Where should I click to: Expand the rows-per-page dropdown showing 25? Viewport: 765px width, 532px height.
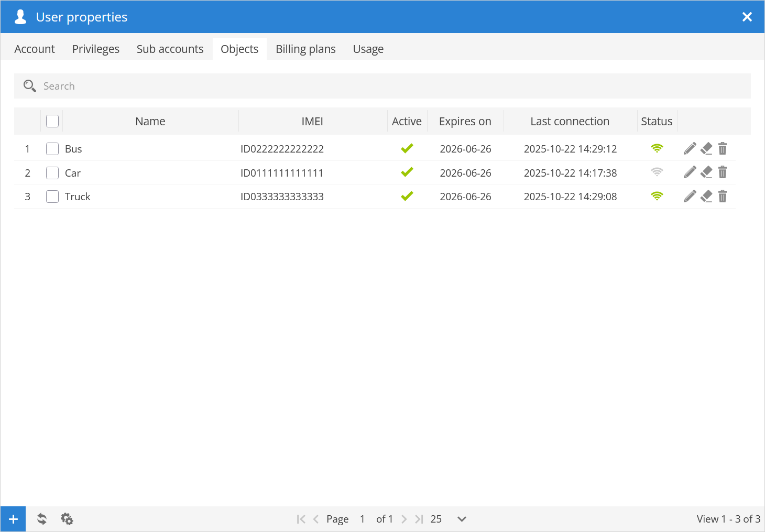tap(461, 519)
